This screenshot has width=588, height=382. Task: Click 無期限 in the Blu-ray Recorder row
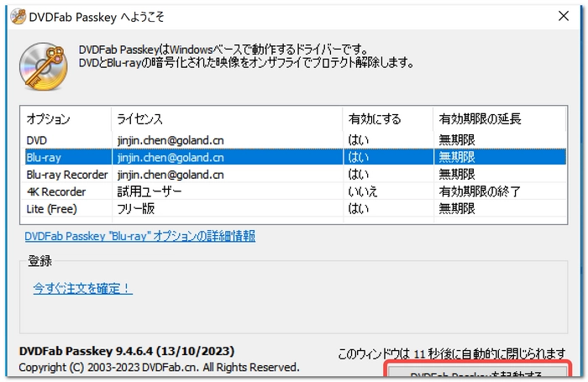[x=457, y=175]
